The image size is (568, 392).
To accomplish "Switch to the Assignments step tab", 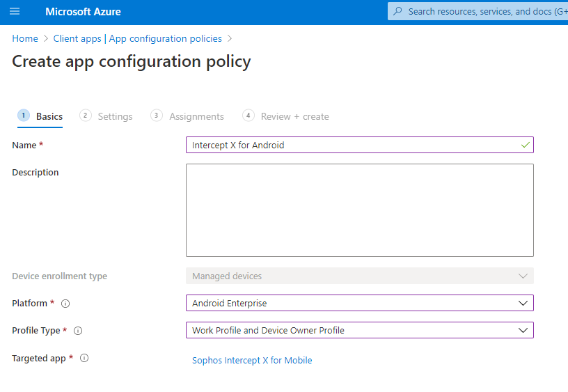I will 187,116.
